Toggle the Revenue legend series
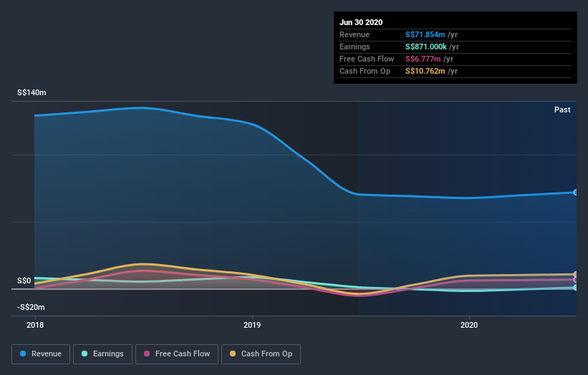This screenshot has height=375, width=588. click(41, 354)
